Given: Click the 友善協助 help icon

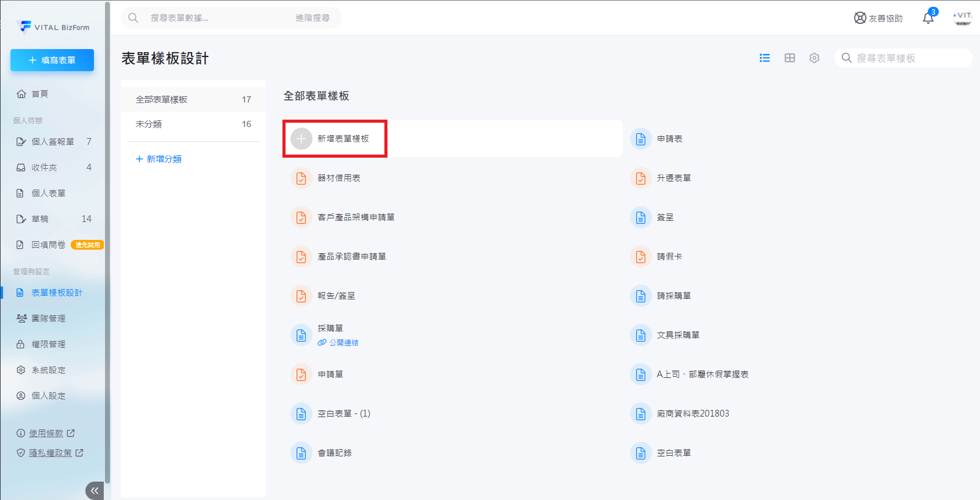Looking at the screenshot, I should pyautogui.click(x=860, y=18).
